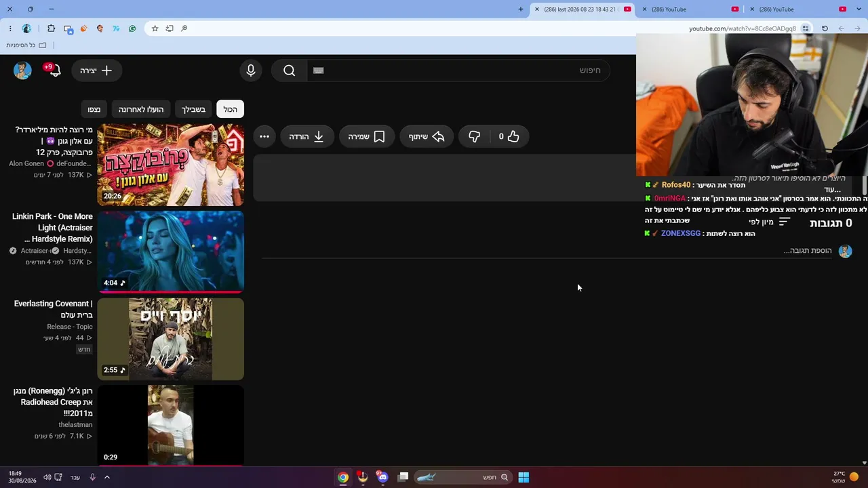868x488 pixels.
Task: Switch to the rightmost '(286) YouTube' tab
Action: [x=799, y=9]
